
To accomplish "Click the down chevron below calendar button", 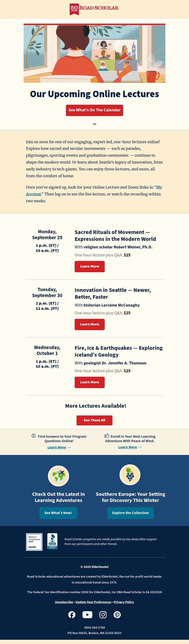I will (x=94, y=124).
